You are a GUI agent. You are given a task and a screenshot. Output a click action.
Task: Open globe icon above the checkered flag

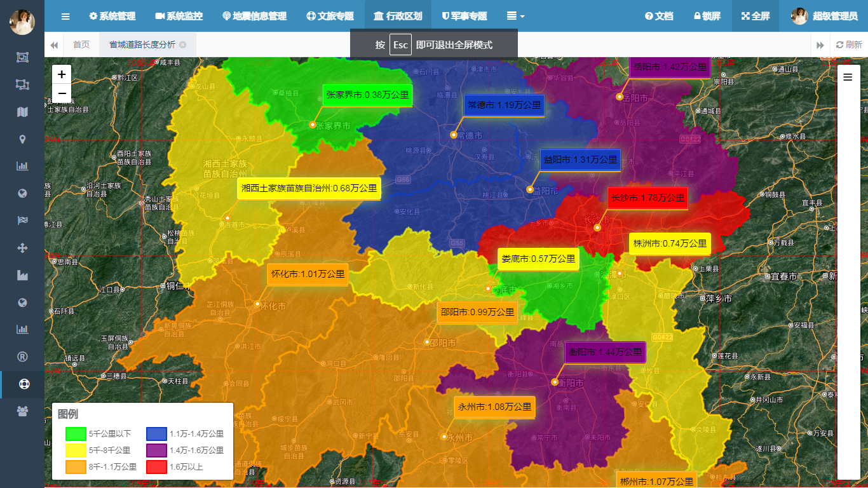pos(22,194)
